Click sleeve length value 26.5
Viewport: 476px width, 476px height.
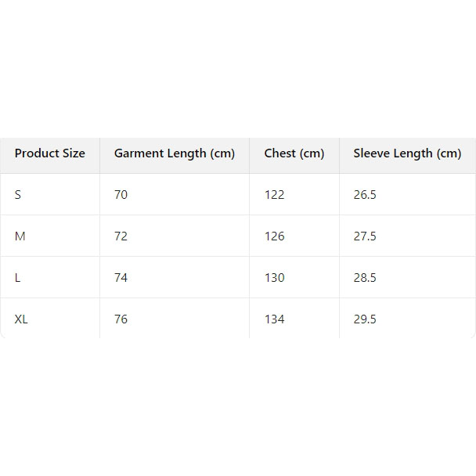365,195
